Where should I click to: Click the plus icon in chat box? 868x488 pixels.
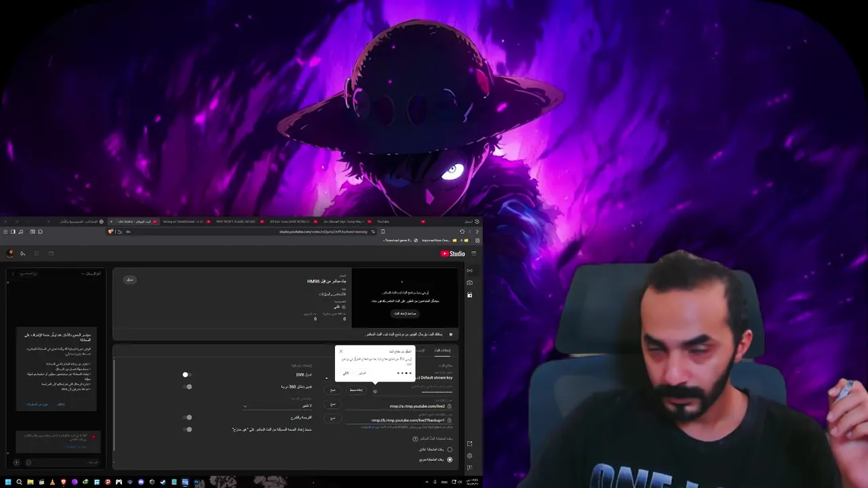pos(16,462)
